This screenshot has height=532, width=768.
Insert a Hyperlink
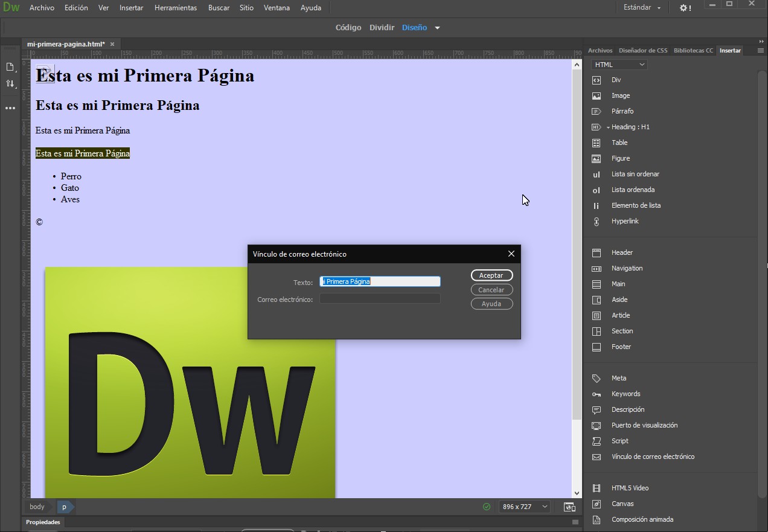625,221
